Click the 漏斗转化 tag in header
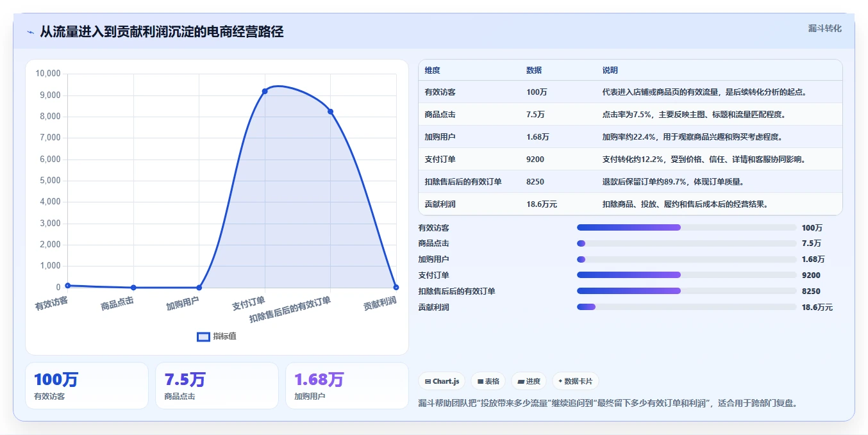The height and width of the screenshot is (435, 868). coord(824,28)
